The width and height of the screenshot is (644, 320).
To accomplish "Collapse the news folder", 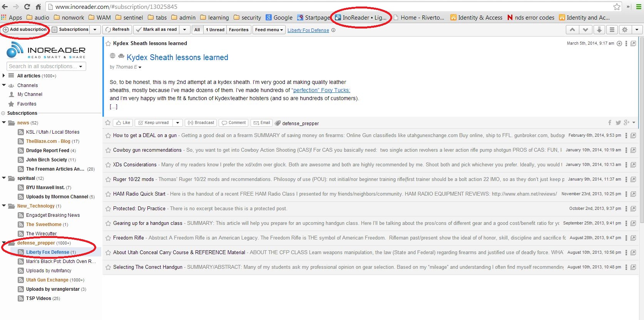I will point(4,122).
